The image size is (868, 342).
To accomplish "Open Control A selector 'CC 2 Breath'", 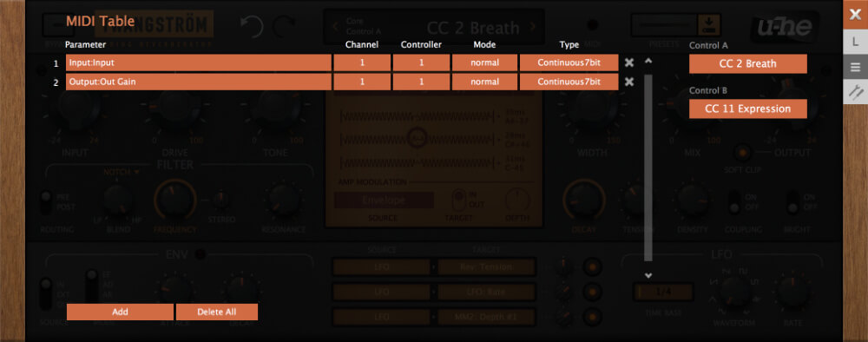I will click(748, 63).
